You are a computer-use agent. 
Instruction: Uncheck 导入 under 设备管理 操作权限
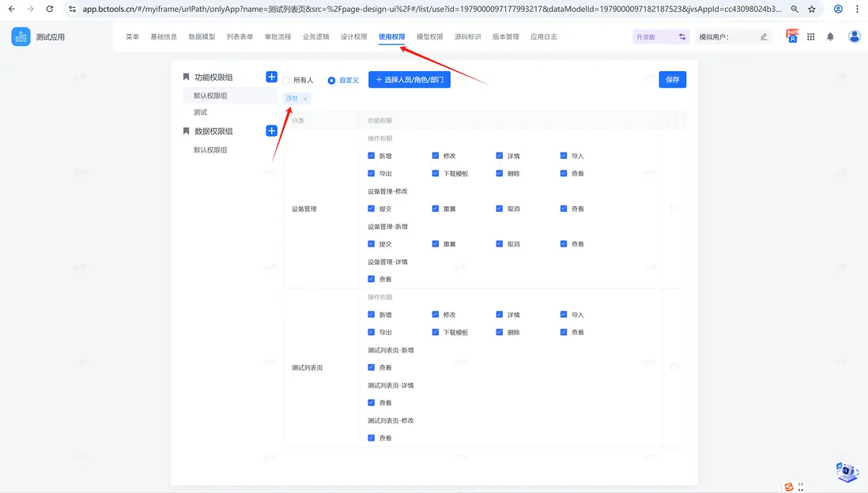564,156
